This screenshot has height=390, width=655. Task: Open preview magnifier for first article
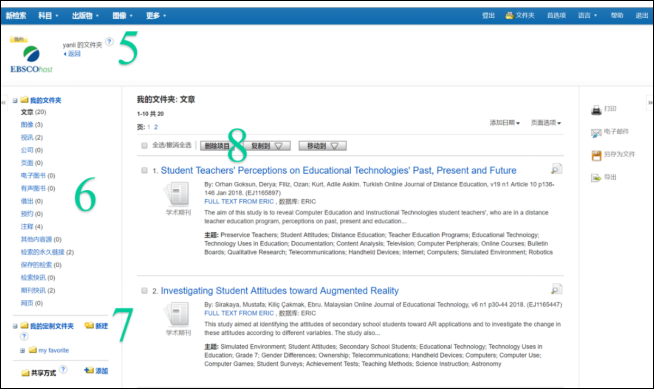point(556,169)
